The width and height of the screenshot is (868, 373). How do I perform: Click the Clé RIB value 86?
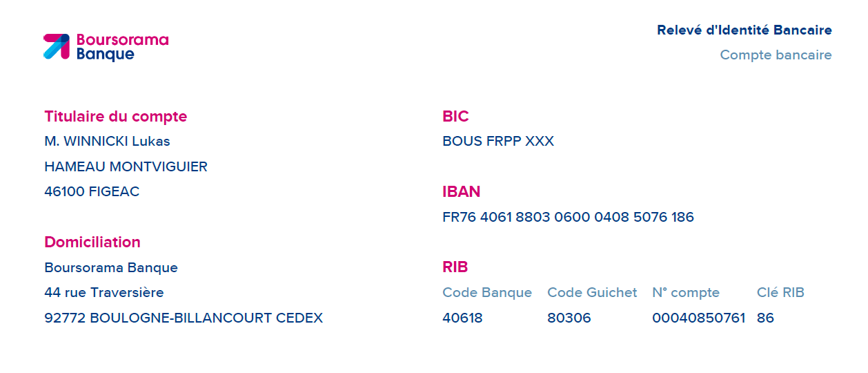[765, 318]
